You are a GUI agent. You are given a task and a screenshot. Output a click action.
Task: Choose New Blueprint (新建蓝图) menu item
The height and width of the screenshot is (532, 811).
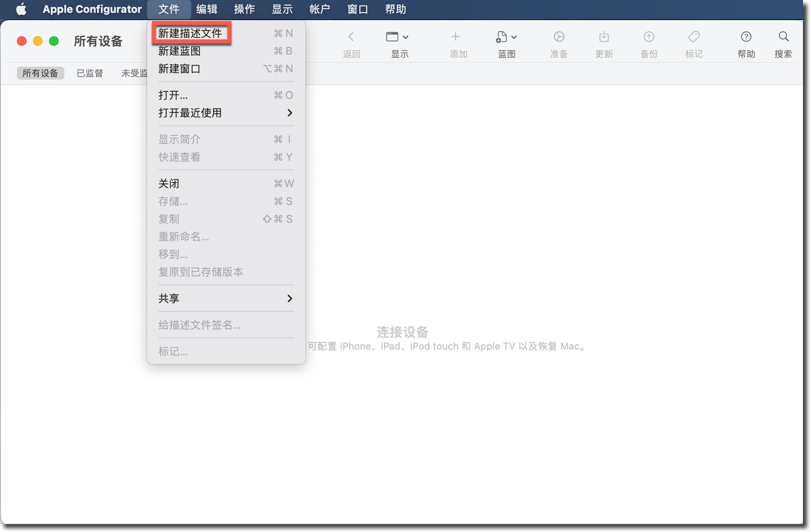180,51
